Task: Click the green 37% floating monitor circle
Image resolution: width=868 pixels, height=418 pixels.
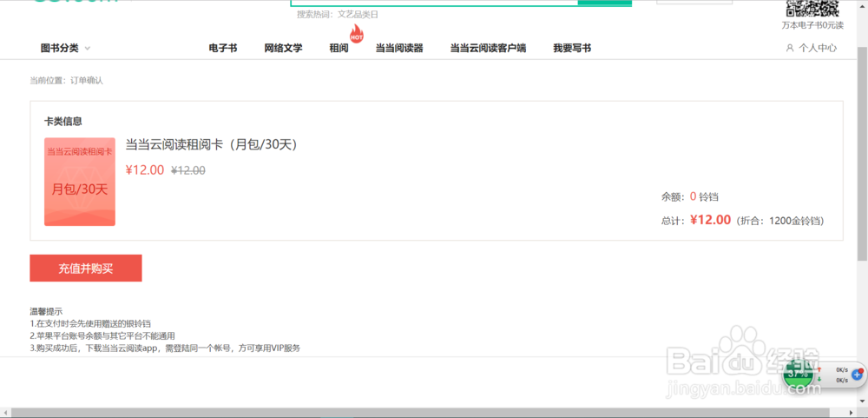Action: (x=798, y=375)
